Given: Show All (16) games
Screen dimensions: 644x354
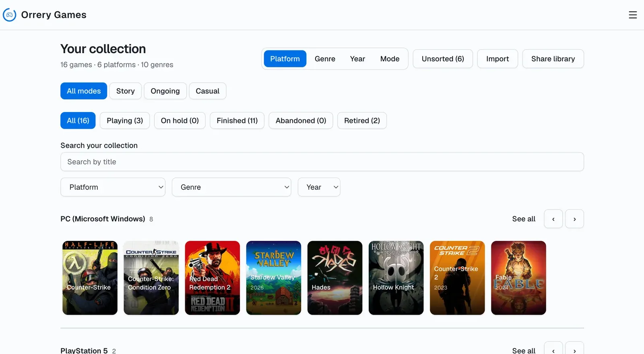Looking at the screenshot, I should point(78,120).
